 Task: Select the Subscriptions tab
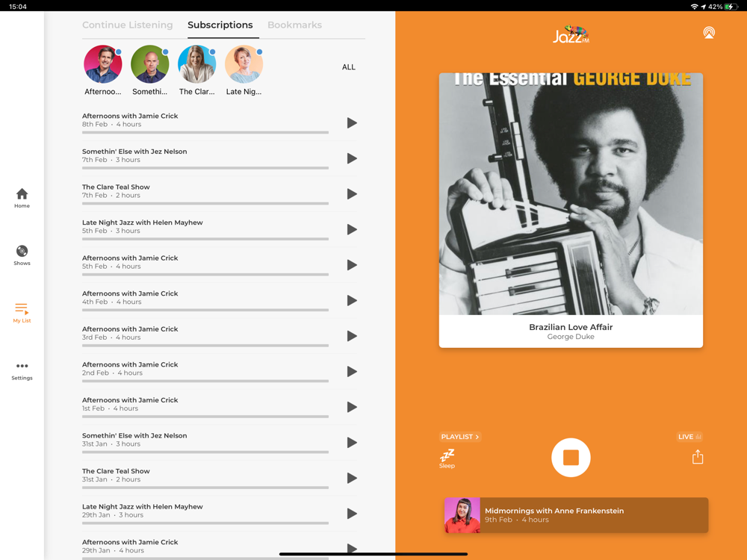(220, 25)
